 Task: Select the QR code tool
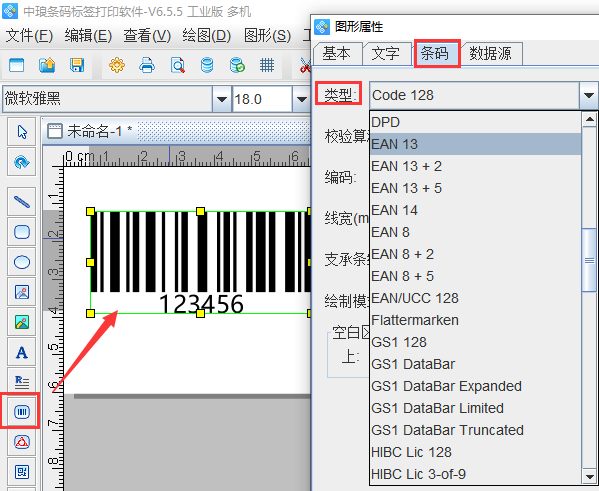coord(22,472)
